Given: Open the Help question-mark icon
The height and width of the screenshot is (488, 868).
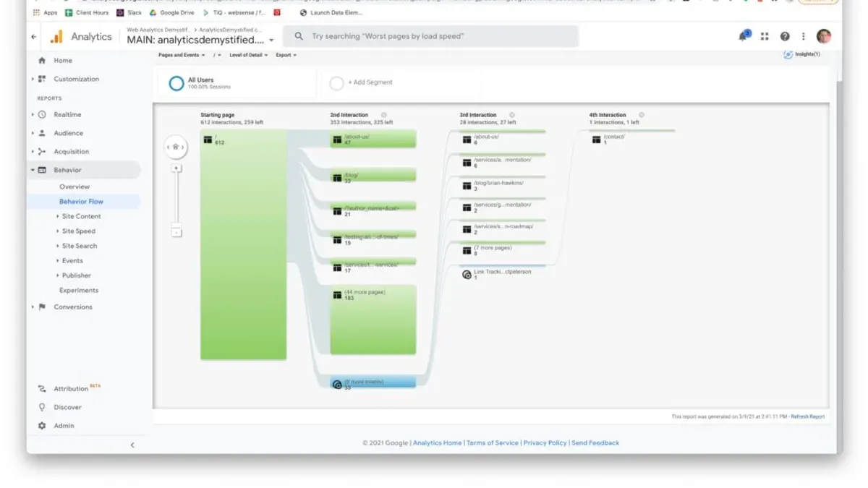Looking at the screenshot, I should [x=785, y=36].
